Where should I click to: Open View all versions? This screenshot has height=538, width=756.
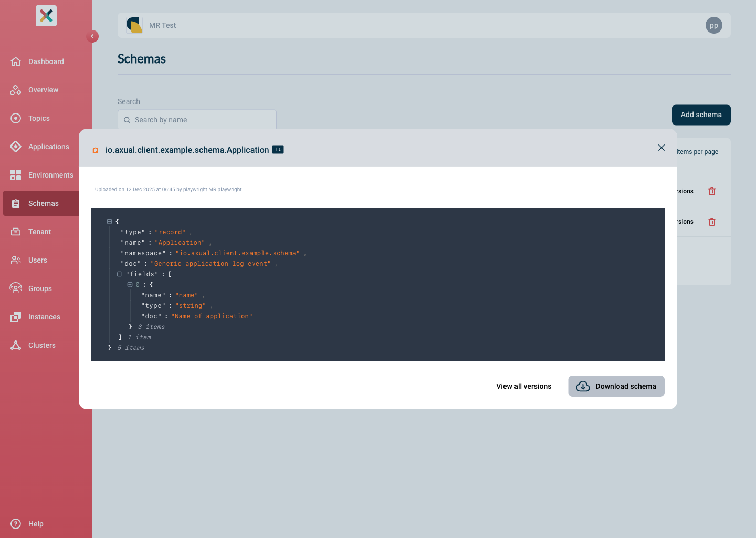click(523, 386)
